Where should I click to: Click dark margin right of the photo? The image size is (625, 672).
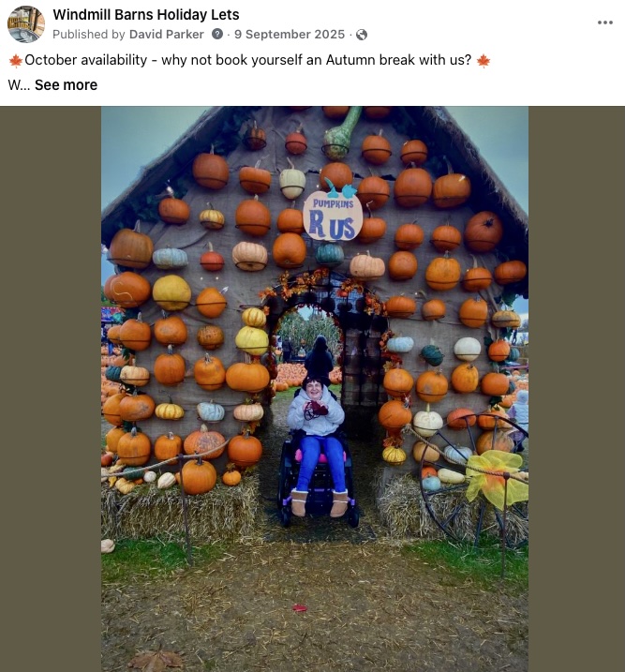[x=576, y=389]
